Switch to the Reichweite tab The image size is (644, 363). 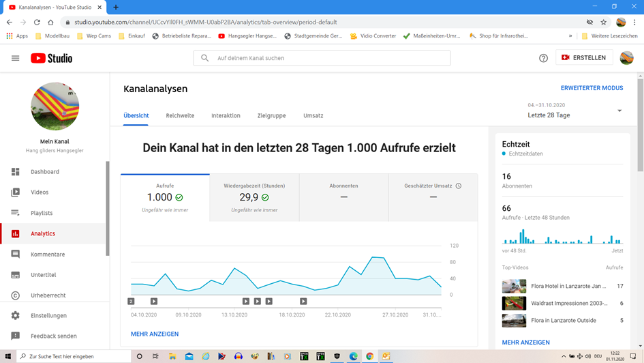point(180,116)
